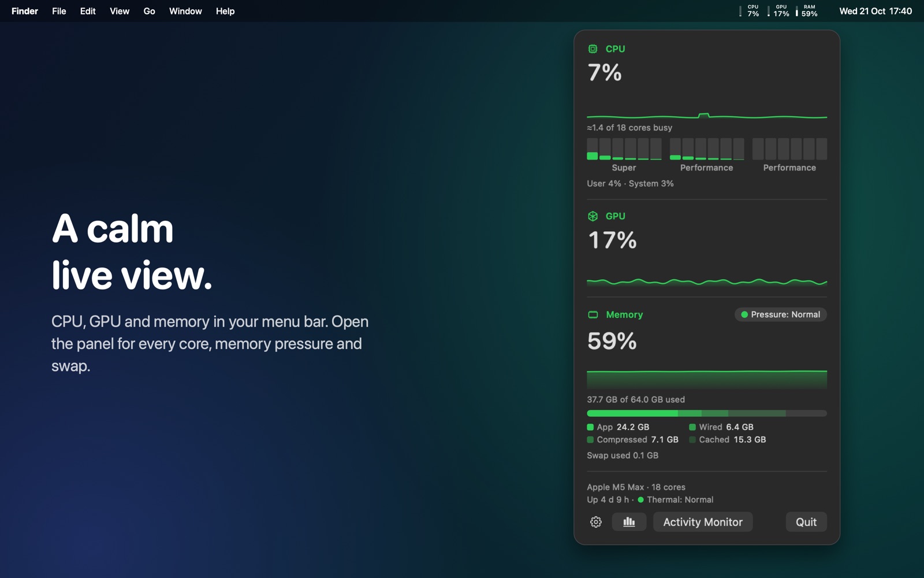
Task: Click the "Swap used 0.1 GB" text
Action: click(x=623, y=455)
